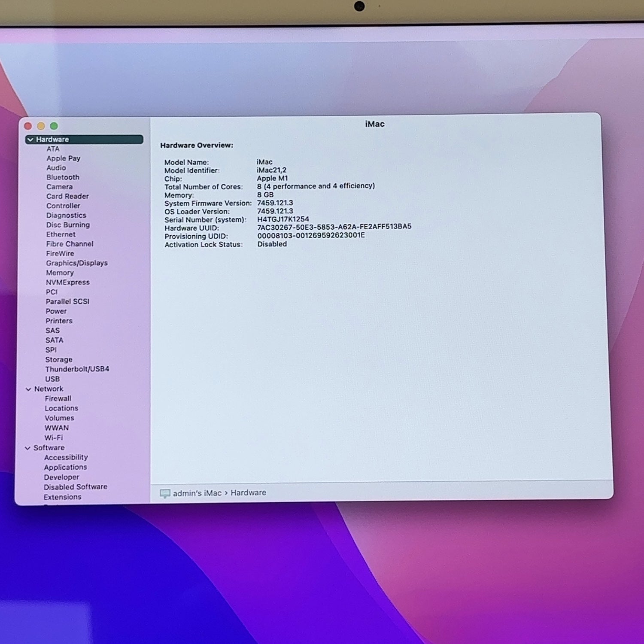Collapse the Hardware section chevron
Image resolution: width=644 pixels, height=644 pixels.
30,140
